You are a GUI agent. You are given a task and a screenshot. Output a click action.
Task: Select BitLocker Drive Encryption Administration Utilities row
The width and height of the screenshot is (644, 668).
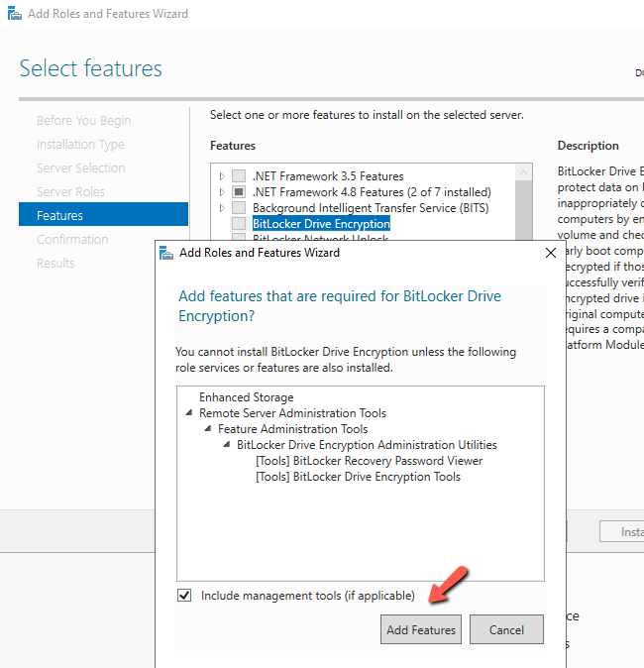click(367, 445)
